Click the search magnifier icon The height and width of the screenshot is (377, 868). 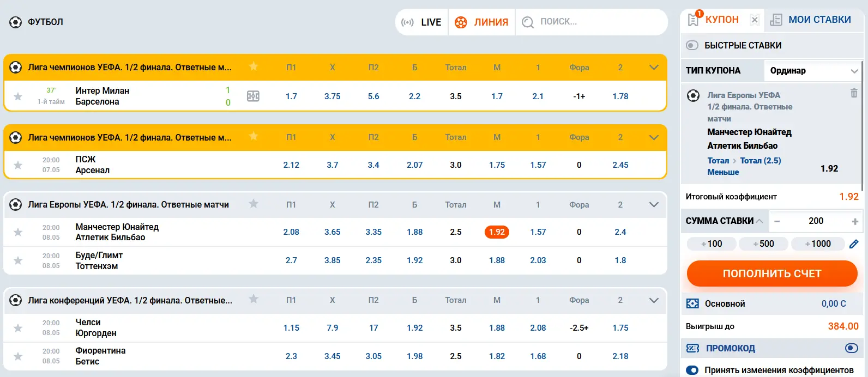click(528, 22)
